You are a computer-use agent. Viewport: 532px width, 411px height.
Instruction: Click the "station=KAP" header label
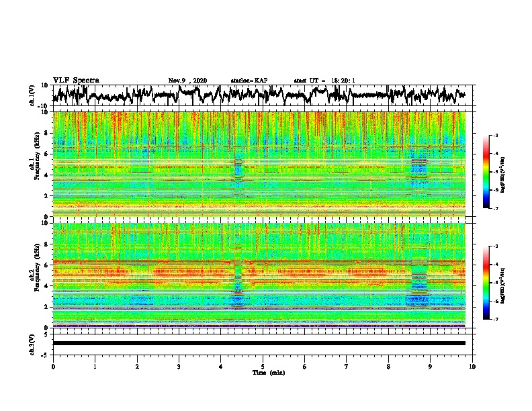[249, 81]
